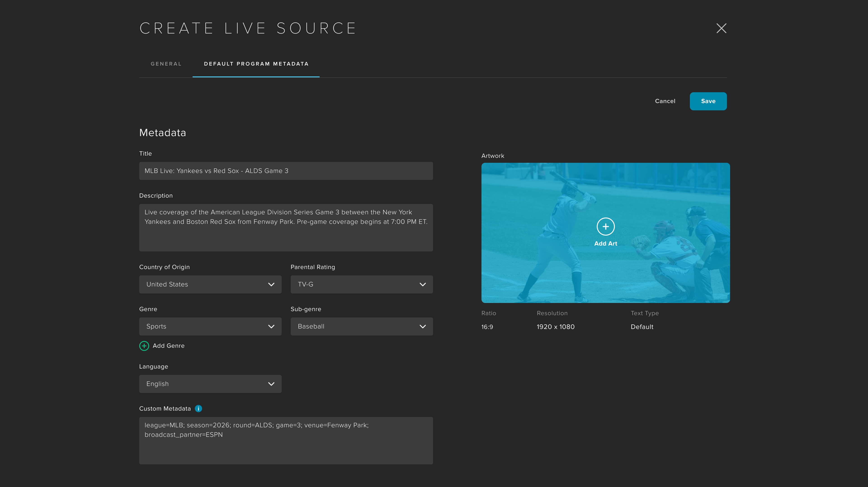868x487 pixels.
Task: Open the Language dropdown showing English
Action: point(210,384)
